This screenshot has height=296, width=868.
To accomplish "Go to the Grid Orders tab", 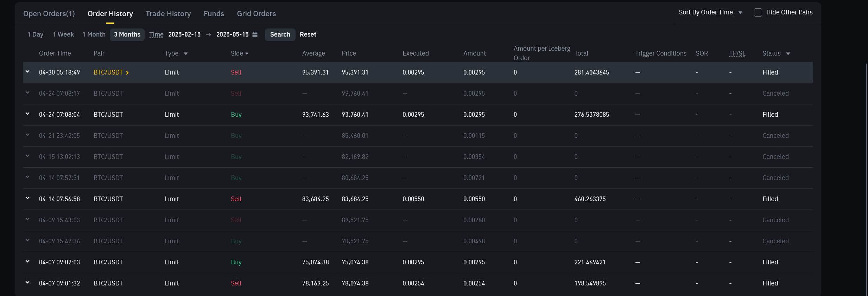I will point(256,14).
